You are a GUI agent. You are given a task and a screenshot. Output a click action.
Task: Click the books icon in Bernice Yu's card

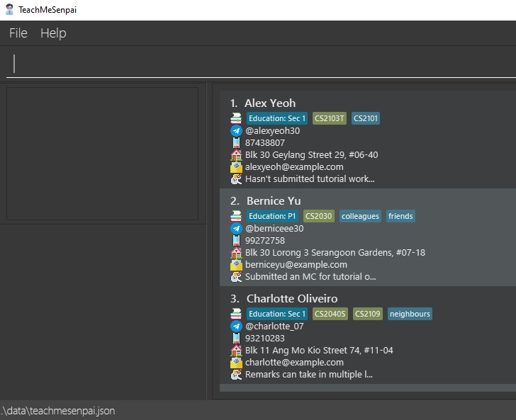tap(236, 216)
